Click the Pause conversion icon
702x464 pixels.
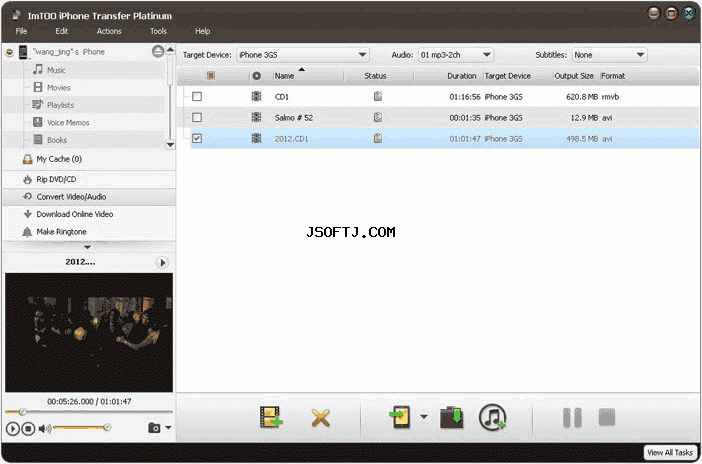572,417
